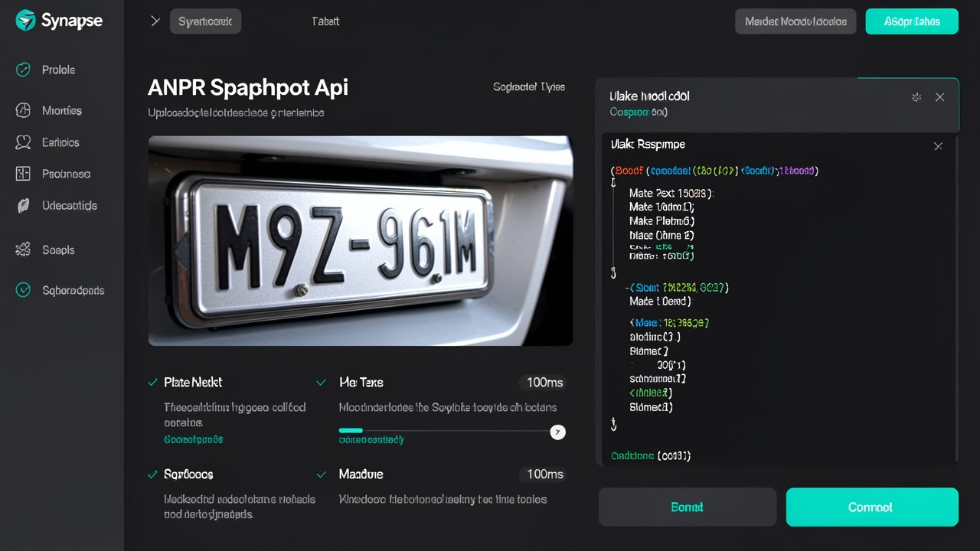This screenshot has width=980, height=551.
Task: Click the Synapse logo icon
Action: (25, 21)
